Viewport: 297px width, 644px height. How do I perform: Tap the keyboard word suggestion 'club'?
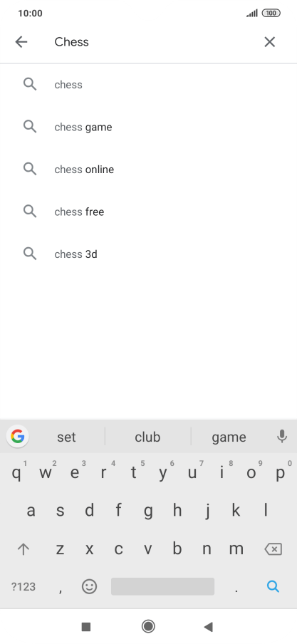click(x=147, y=437)
